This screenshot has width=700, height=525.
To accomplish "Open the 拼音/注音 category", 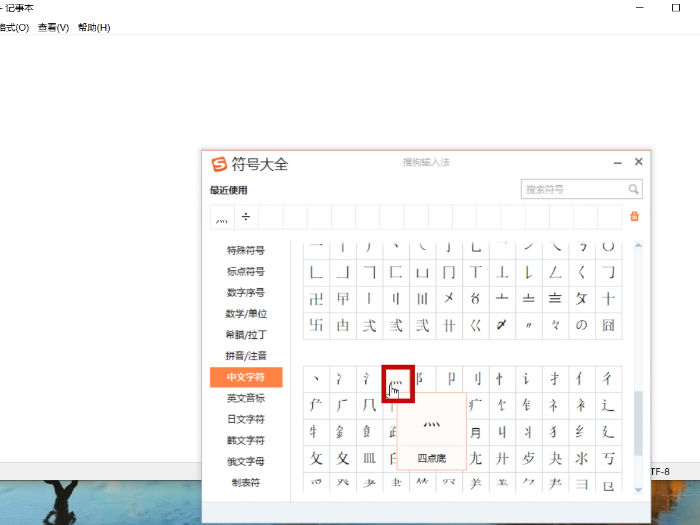I will pos(246,356).
